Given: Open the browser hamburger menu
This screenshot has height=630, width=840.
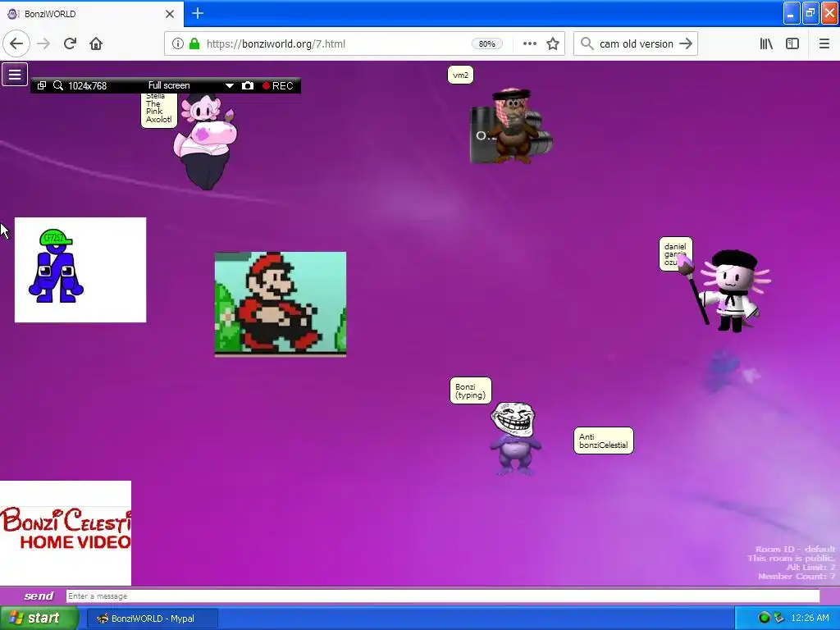Looking at the screenshot, I should tap(824, 44).
